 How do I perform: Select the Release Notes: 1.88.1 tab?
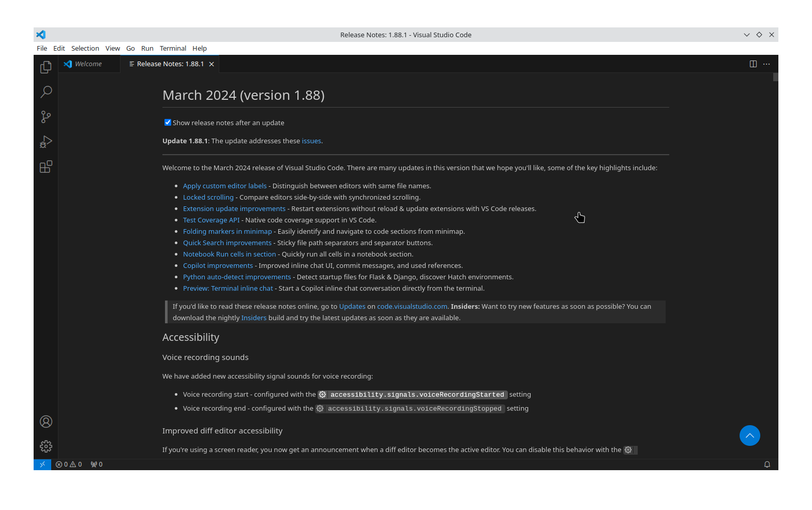point(171,64)
